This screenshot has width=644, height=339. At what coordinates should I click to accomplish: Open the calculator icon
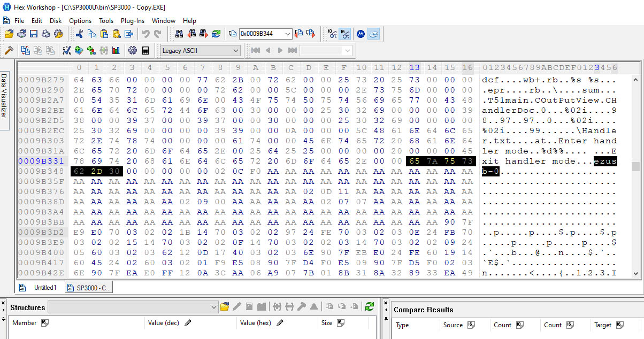(145, 50)
